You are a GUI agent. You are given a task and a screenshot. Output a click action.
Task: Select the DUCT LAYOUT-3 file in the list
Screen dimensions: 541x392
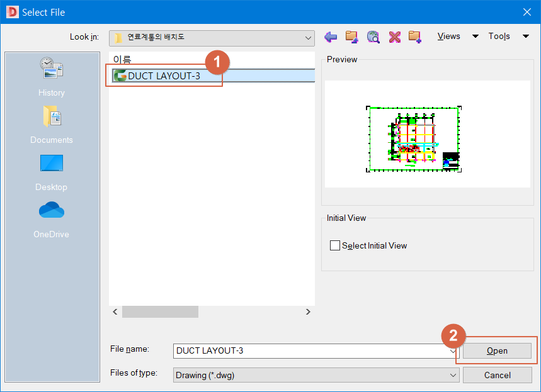click(214, 76)
